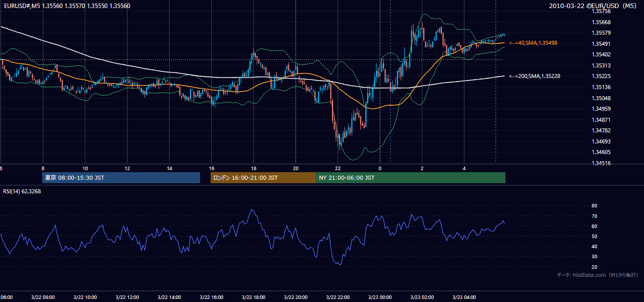Click the 3/22 16:00 bottom date label

coord(212,297)
